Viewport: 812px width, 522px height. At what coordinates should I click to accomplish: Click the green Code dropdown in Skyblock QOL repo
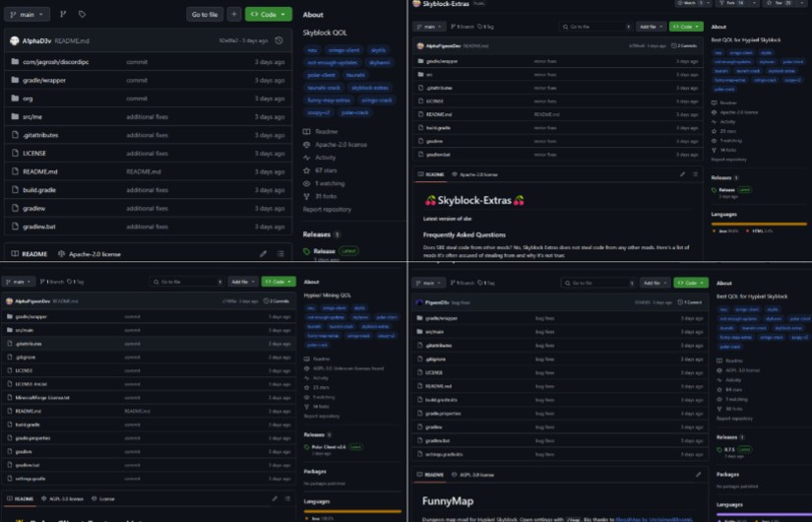point(268,15)
